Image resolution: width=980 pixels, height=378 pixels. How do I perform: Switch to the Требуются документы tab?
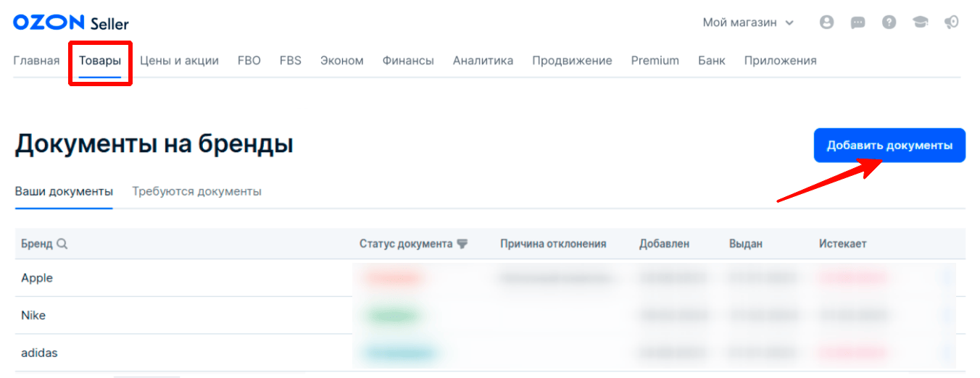click(x=196, y=192)
